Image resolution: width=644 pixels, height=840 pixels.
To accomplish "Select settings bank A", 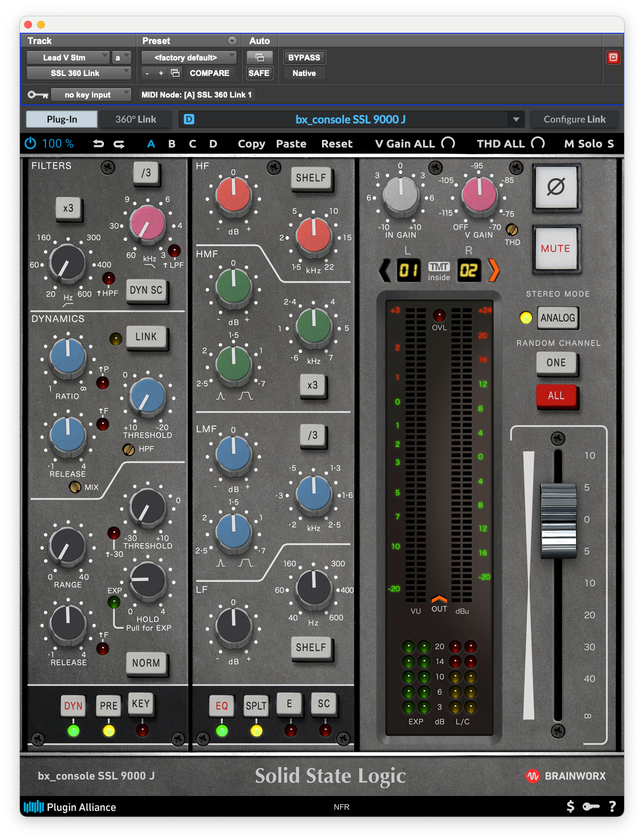I will click(151, 144).
